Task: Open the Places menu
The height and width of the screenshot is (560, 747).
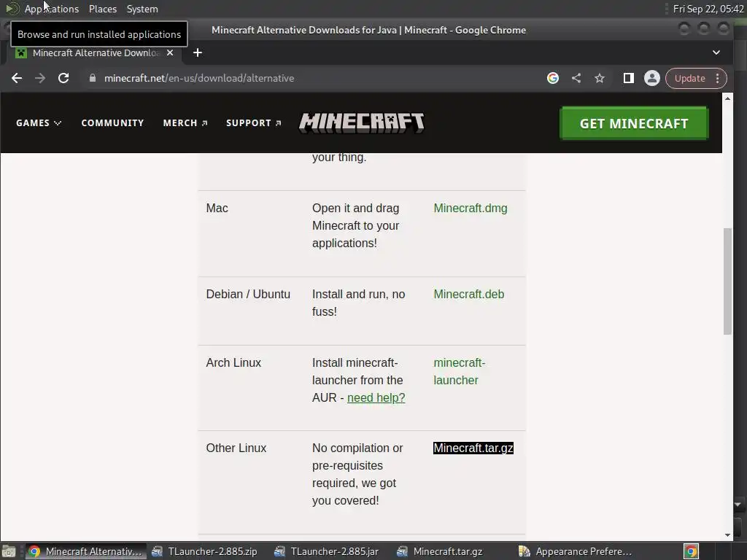Action: click(x=102, y=9)
